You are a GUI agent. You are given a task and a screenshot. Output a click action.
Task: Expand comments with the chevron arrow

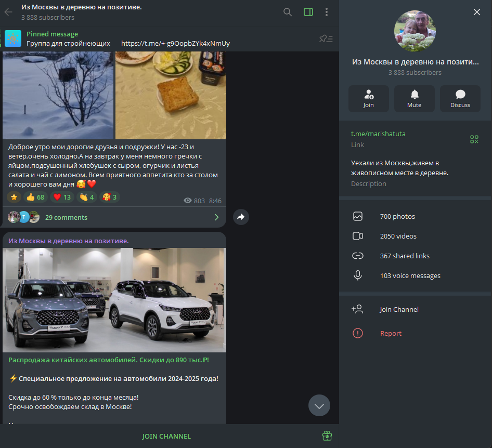pos(216,217)
